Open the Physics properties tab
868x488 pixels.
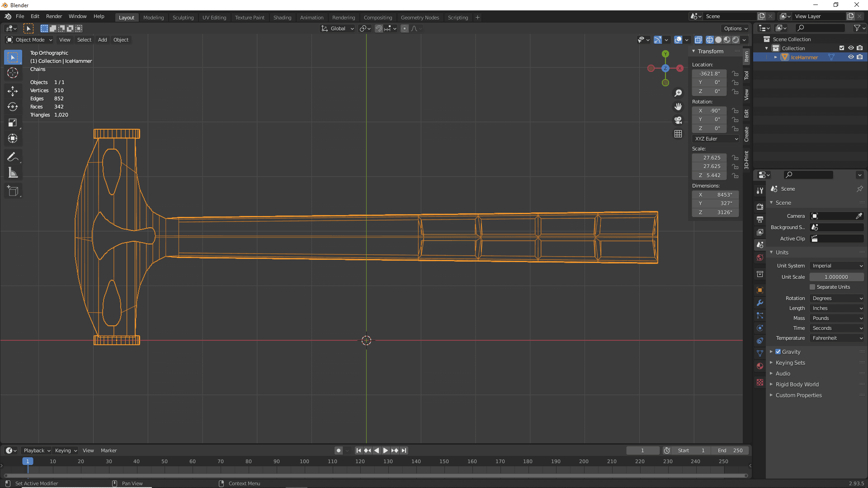tap(760, 328)
